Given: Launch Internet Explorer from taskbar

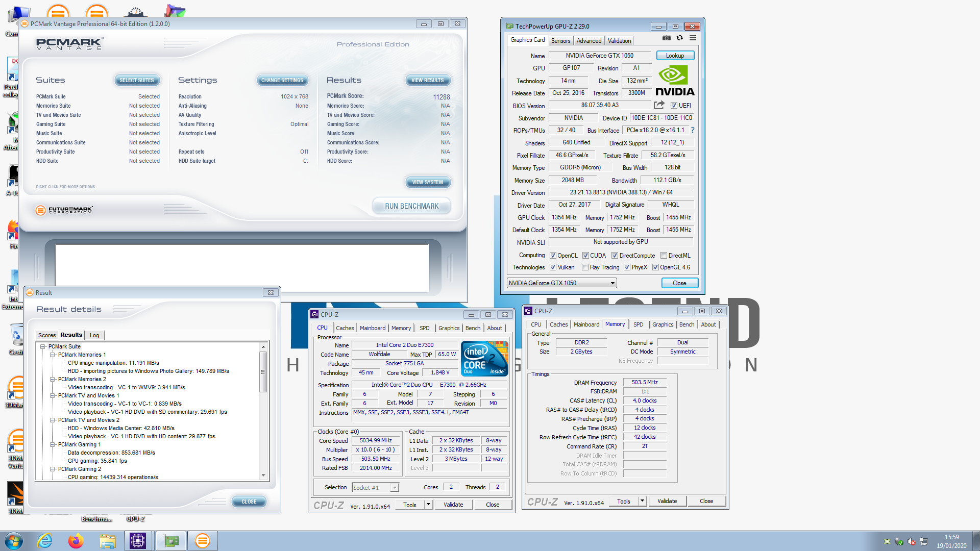Looking at the screenshot, I should point(45,541).
